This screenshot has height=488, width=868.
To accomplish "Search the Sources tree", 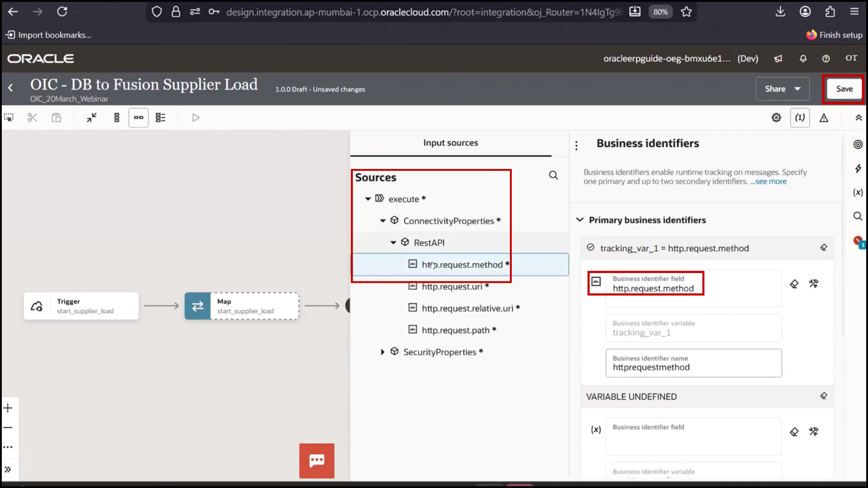I will coord(553,175).
